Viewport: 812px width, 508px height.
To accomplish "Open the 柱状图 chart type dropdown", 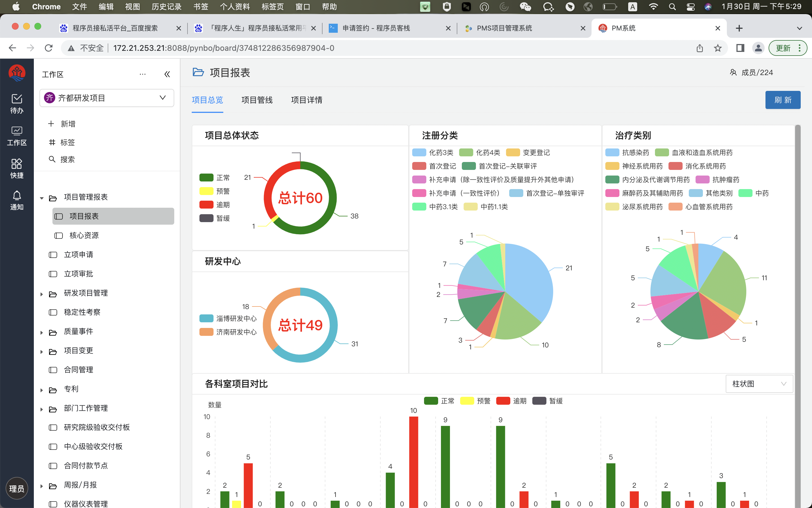I will pos(759,384).
